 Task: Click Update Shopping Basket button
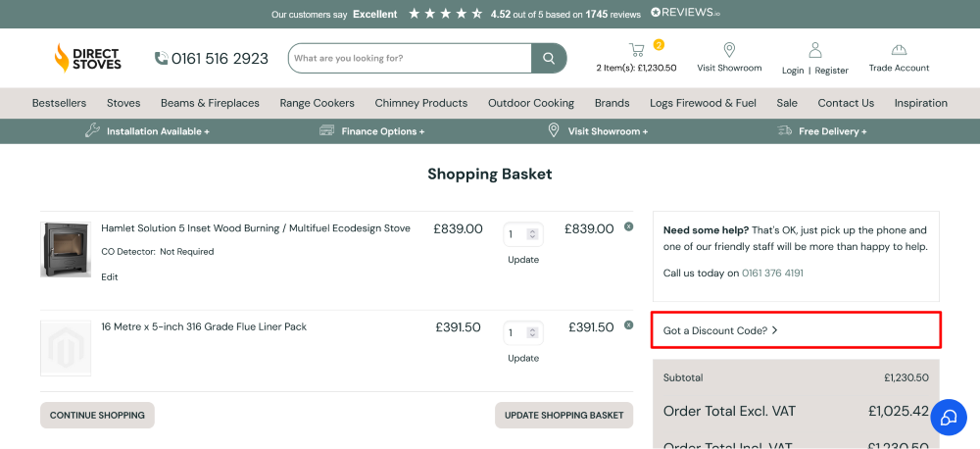[x=563, y=416]
